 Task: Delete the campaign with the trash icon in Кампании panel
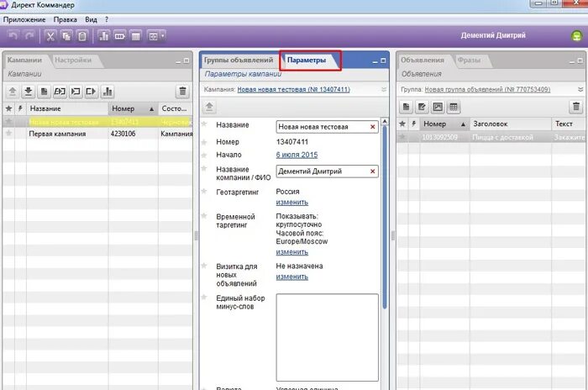(x=182, y=92)
